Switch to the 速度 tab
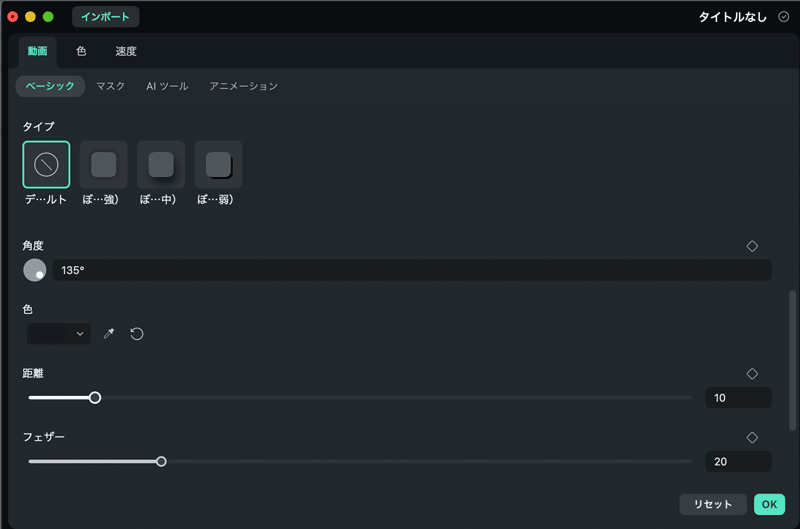This screenshot has height=529, width=800. point(126,51)
